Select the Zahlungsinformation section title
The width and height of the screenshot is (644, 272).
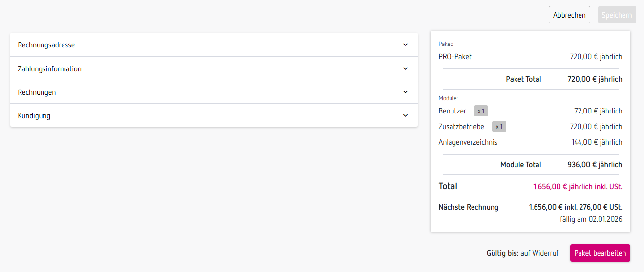50,69
